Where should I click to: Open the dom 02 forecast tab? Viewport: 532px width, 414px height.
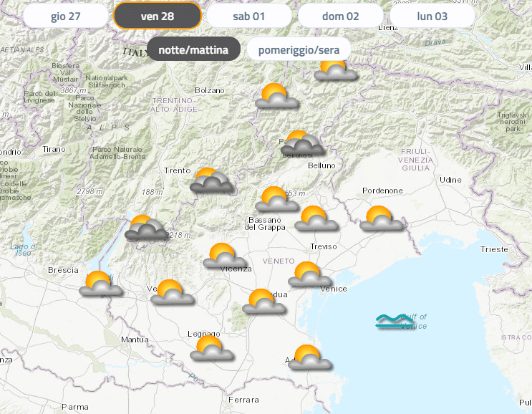point(340,16)
